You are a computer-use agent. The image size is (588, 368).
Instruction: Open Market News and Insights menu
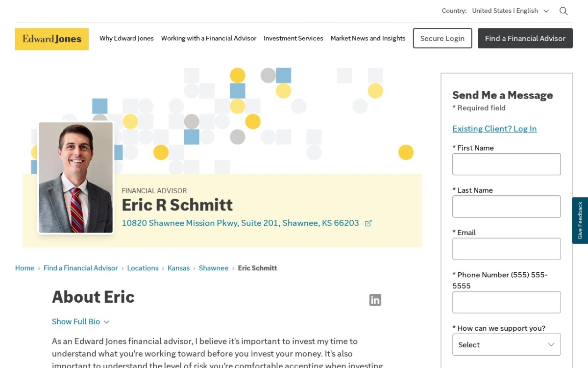[368, 38]
